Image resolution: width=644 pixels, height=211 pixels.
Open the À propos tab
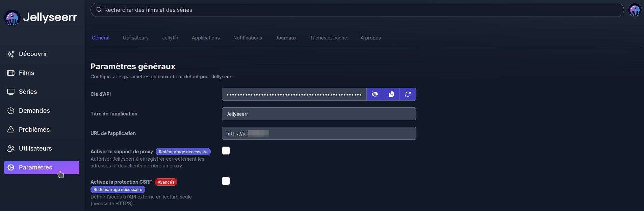tap(371, 38)
